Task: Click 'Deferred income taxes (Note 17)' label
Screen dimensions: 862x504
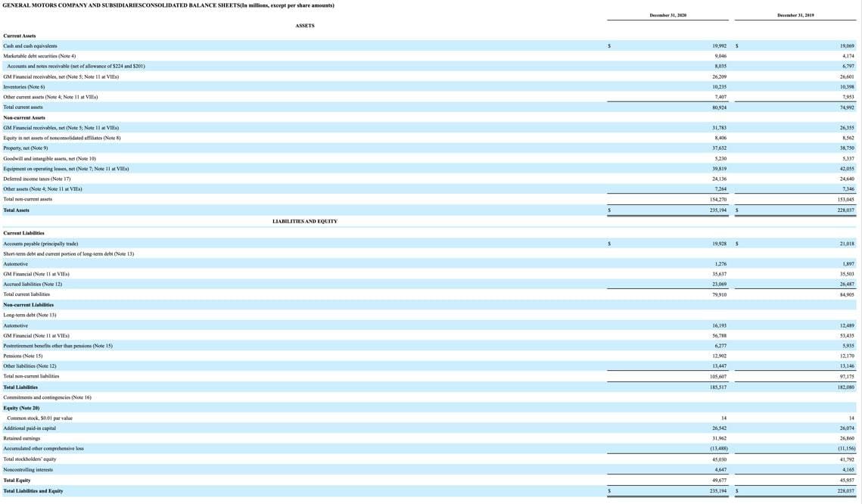Action: (x=37, y=179)
